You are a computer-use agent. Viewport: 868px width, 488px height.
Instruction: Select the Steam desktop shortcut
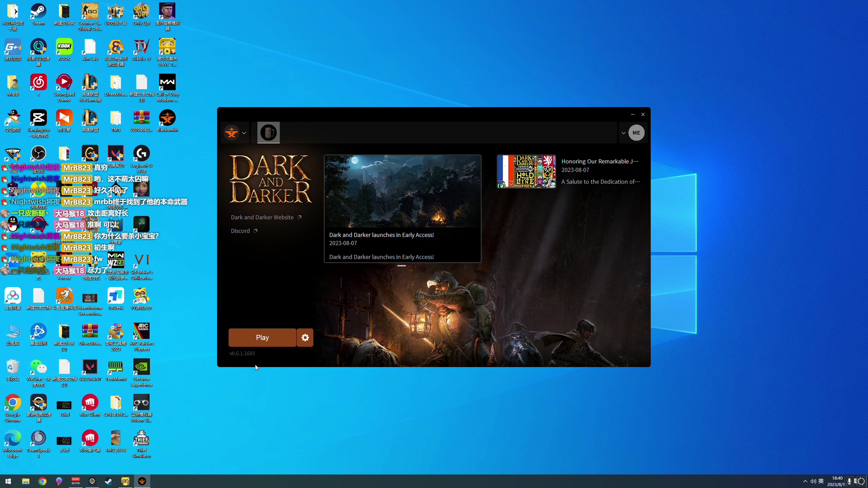(38, 15)
